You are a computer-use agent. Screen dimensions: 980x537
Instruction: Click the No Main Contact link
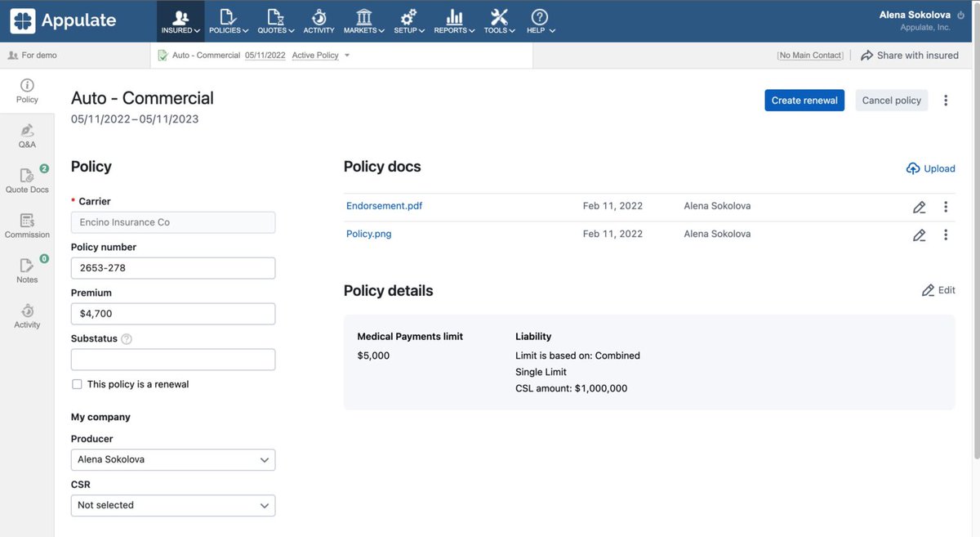click(x=810, y=56)
